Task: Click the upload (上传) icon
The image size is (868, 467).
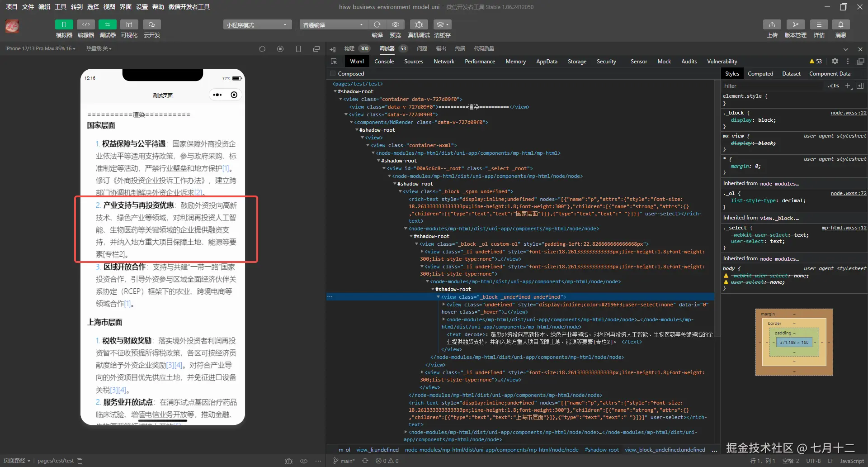Action: tap(772, 24)
